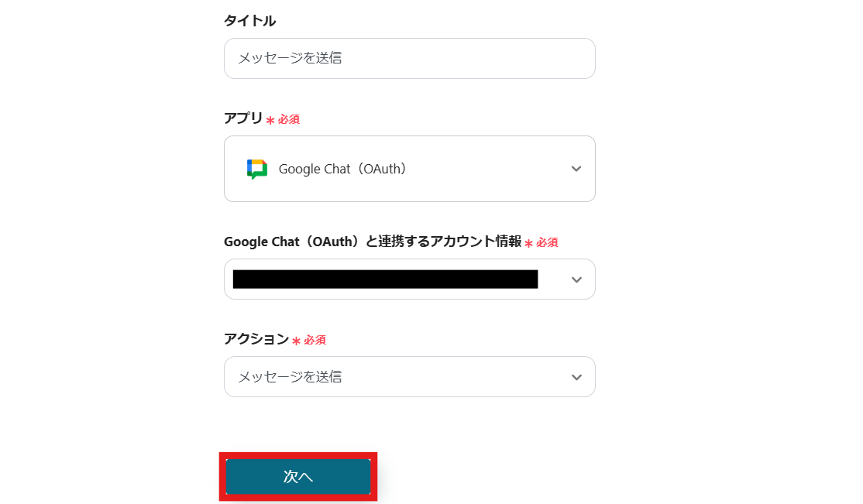Click the 必須 marker next to アプリ

(x=289, y=120)
